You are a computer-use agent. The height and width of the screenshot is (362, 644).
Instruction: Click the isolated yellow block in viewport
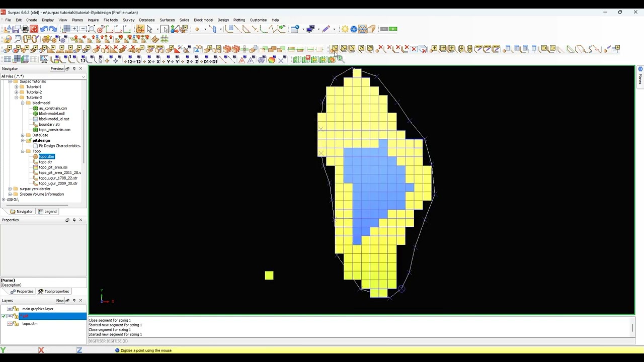269,275
